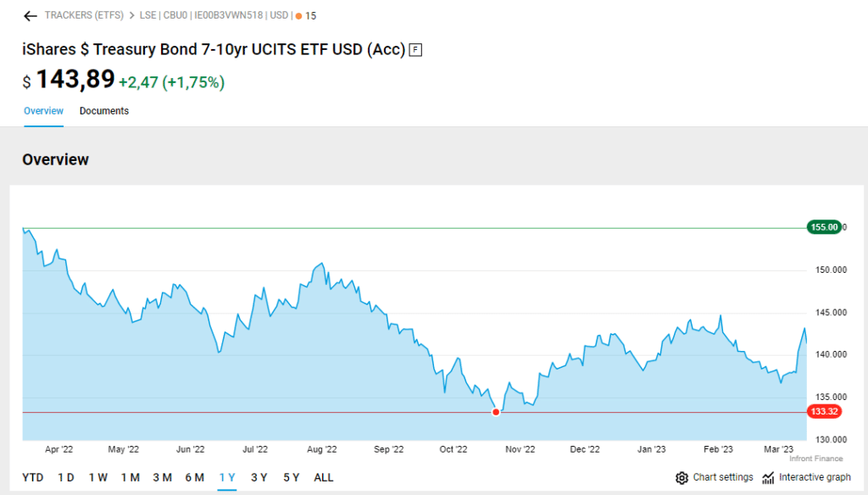Screen dimensions: 868x495
Task: Choose the 6 M period option
Action: [x=195, y=477]
